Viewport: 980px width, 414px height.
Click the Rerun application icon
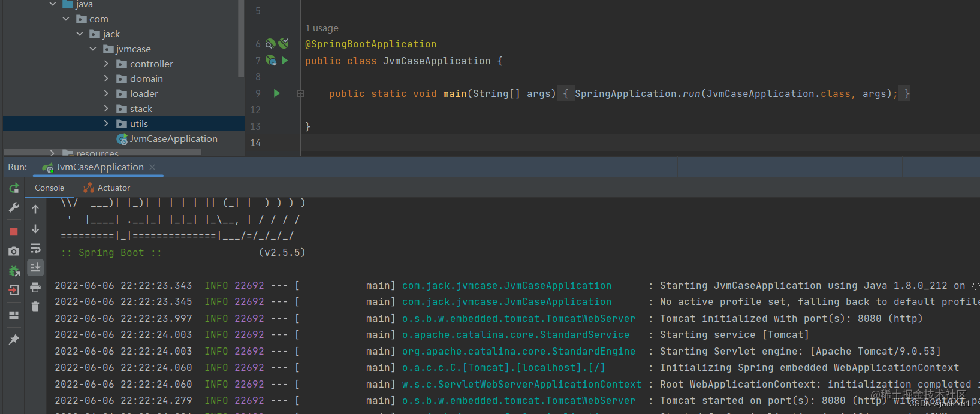(x=14, y=189)
